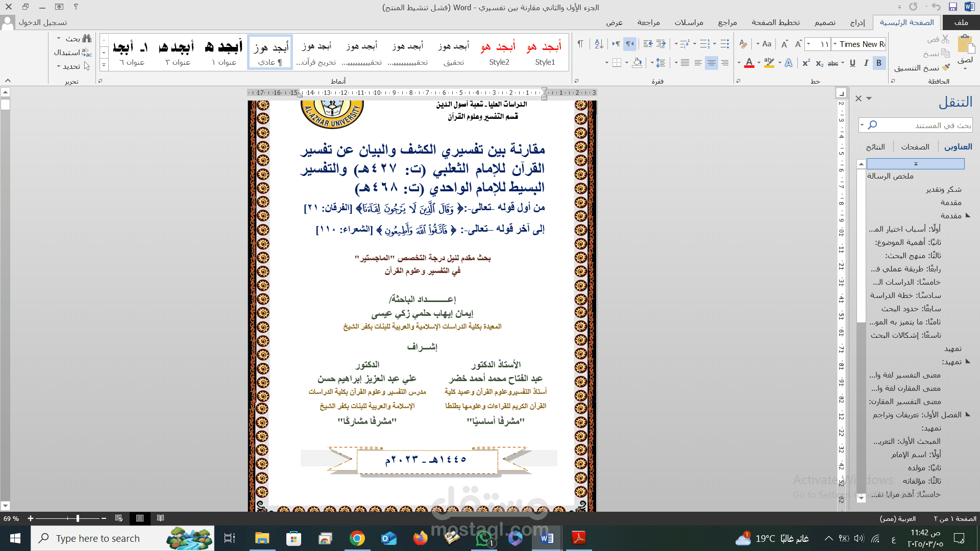Screen dimensions: 980x551
Task: Click the clear formatting eraser icon
Action: tap(744, 44)
